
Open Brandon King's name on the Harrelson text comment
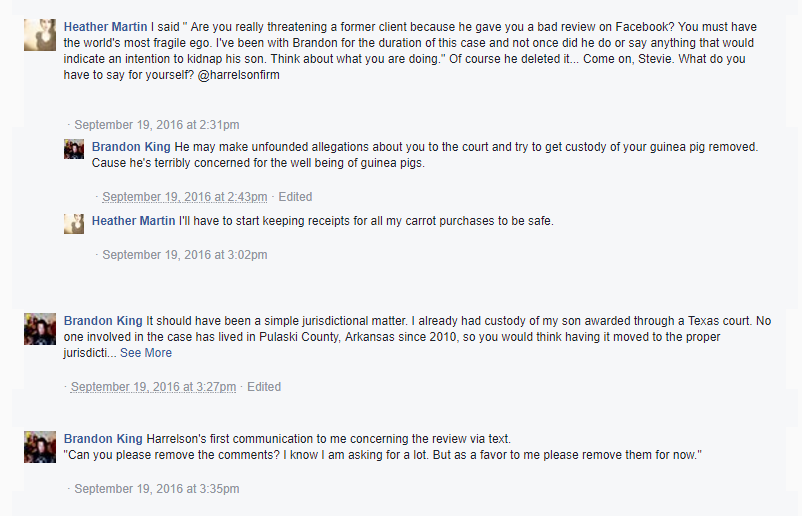click(x=102, y=439)
